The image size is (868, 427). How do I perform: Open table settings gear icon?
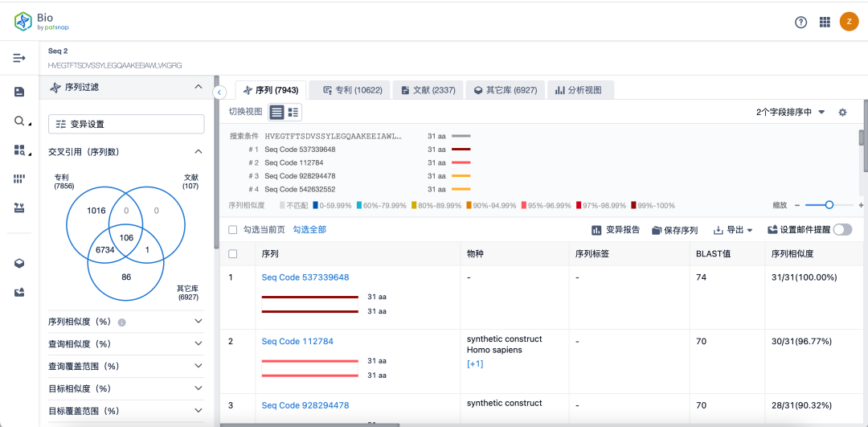(842, 113)
